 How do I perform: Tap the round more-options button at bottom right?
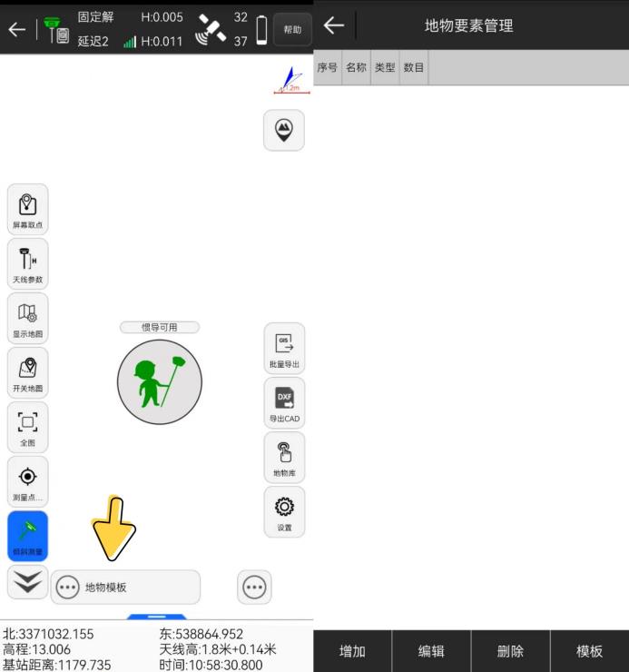point(254,588)
